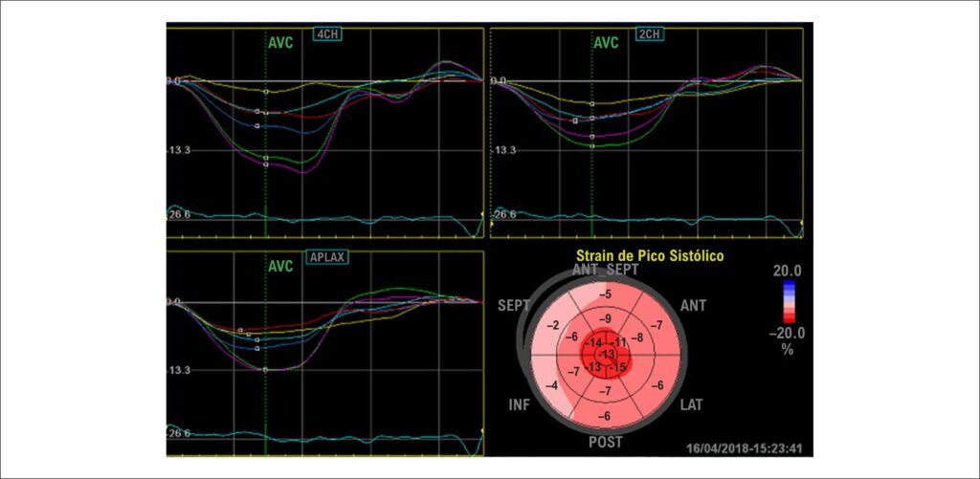This screenshot has height=479, width=980.
Task: Select the −5 basal anteroseptal segment
Action: point(605,294)
